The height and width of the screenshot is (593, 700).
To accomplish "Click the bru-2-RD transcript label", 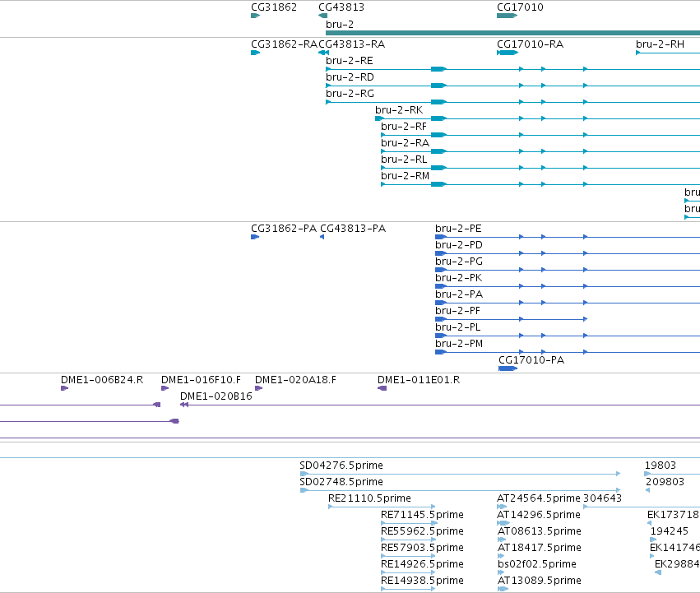I will click(x=350, y=77).
